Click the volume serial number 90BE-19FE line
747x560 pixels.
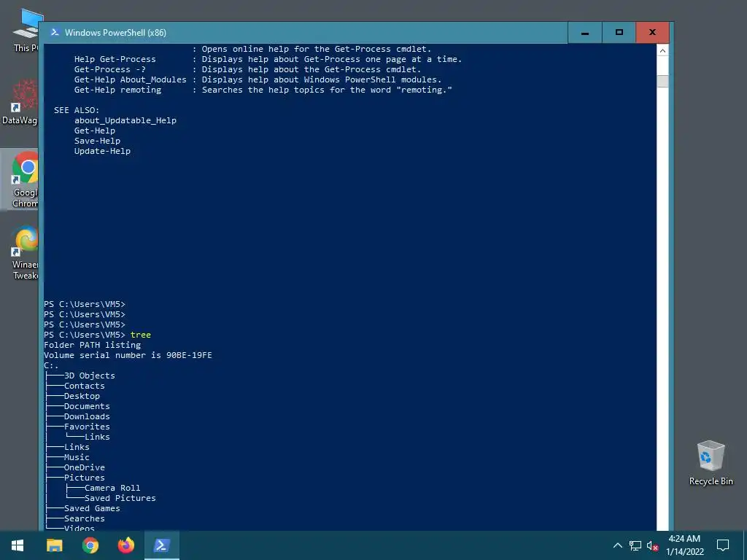(x=128, y=355)
